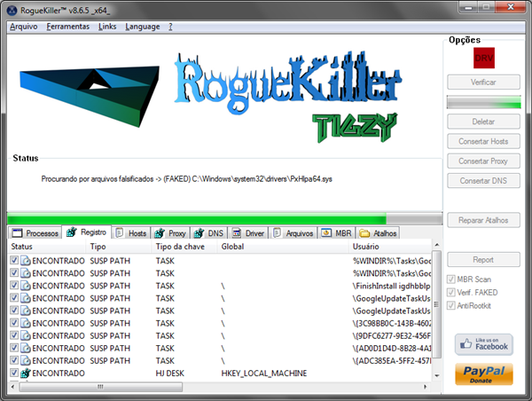The height and width of the screenshot is (401, 532).
Task: Click the Consertar DNS button
Action: 483,181
